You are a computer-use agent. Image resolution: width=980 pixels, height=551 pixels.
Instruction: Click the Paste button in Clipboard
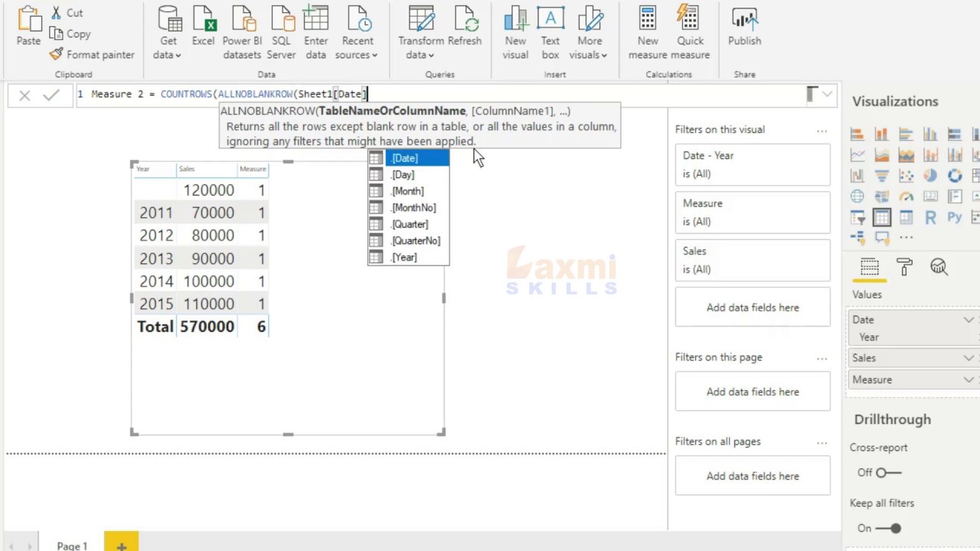[x=28, y=28]
